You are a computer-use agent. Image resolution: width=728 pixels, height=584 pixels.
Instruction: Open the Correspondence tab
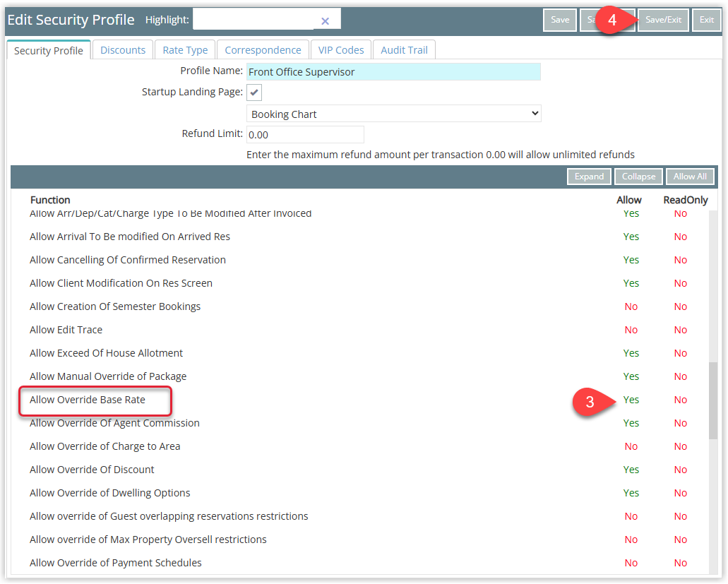tap(263, 50)
